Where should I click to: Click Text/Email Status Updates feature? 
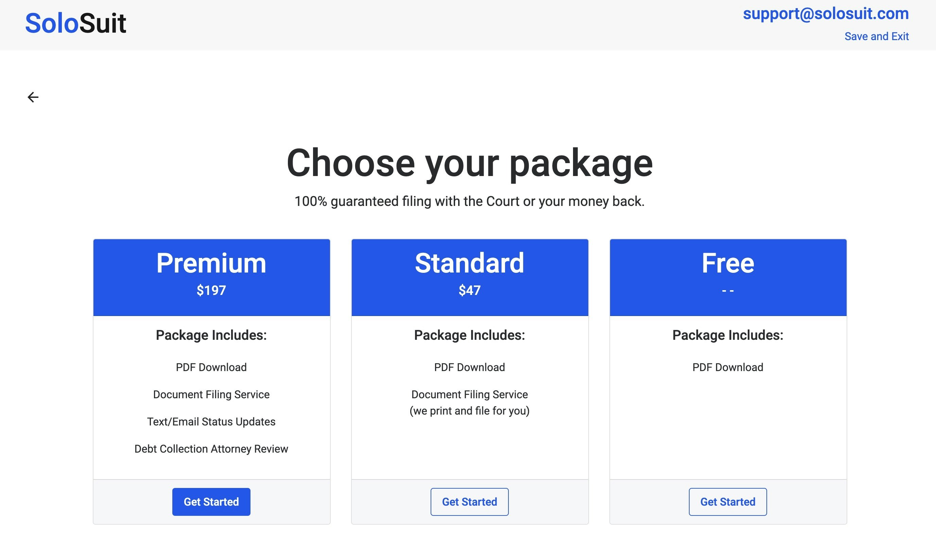click(211, 421)
